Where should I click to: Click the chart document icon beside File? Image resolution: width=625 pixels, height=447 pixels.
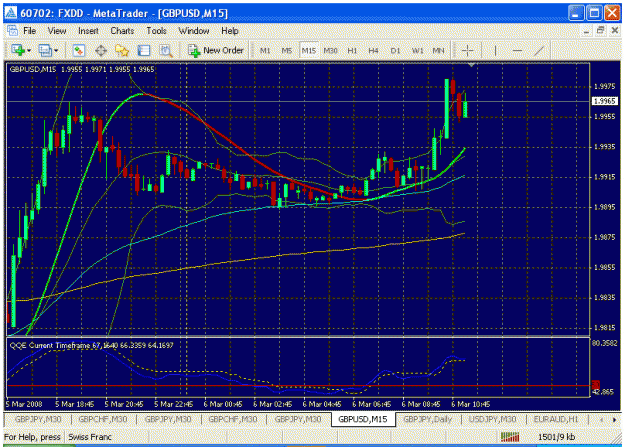click(12, 30)
